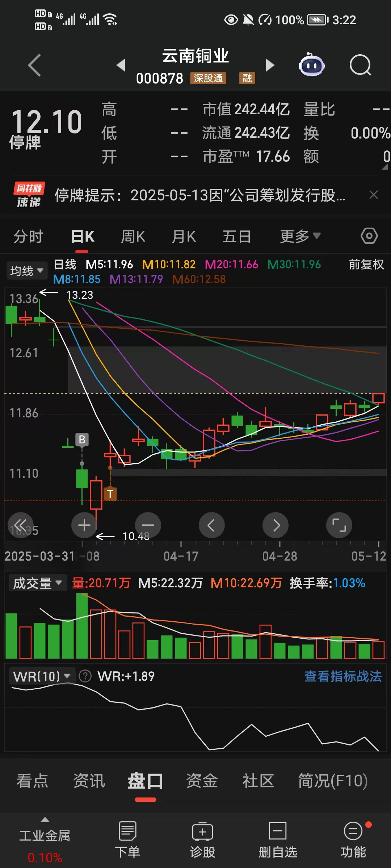Select the 日K tab

(x=83, y=237)
